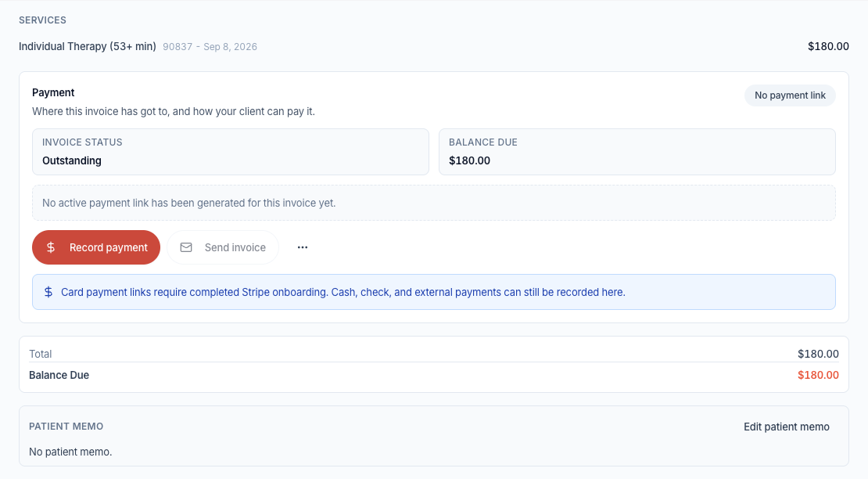The height and width of the screenshot is (479, 868).
Task: Click the Outstanding invoice status
Action: pos(72,160)
